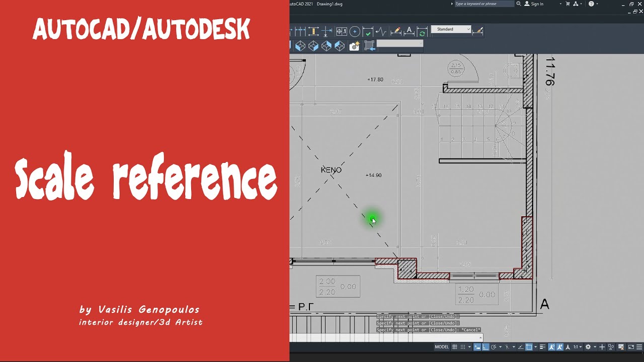The width and height of the screenshot is (644, 362).
Task: Click the Dimension Edit pencil icon
Action: pyautogui.click(x=396, y=32)
